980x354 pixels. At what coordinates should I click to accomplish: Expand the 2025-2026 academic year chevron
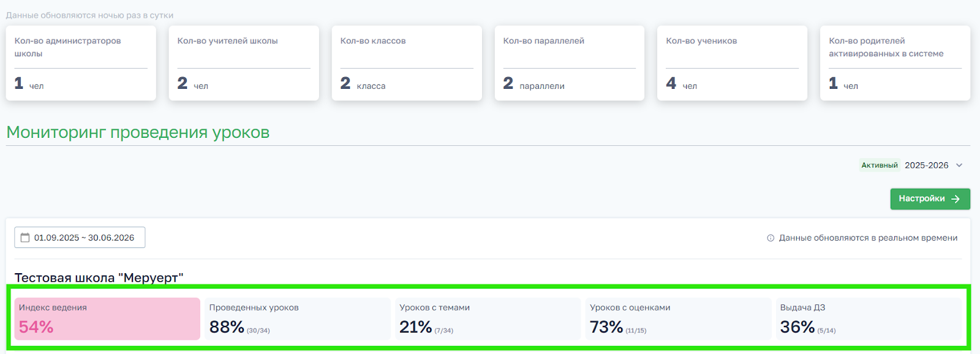click(x=959, y=165)
